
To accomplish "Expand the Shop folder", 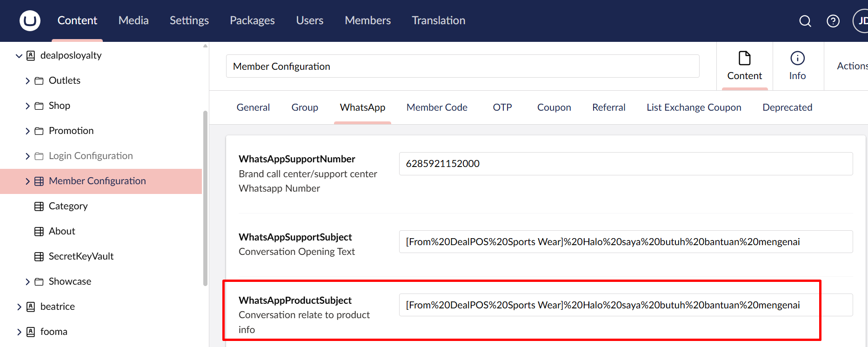I will pyautogui.click(x=27, y=106).
